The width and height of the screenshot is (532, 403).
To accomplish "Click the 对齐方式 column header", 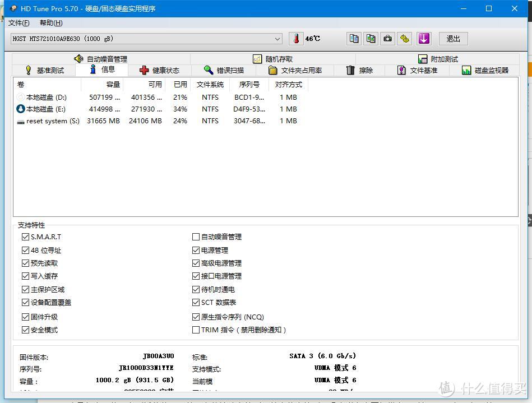I will pyautogui.click(x=288, y=85).
